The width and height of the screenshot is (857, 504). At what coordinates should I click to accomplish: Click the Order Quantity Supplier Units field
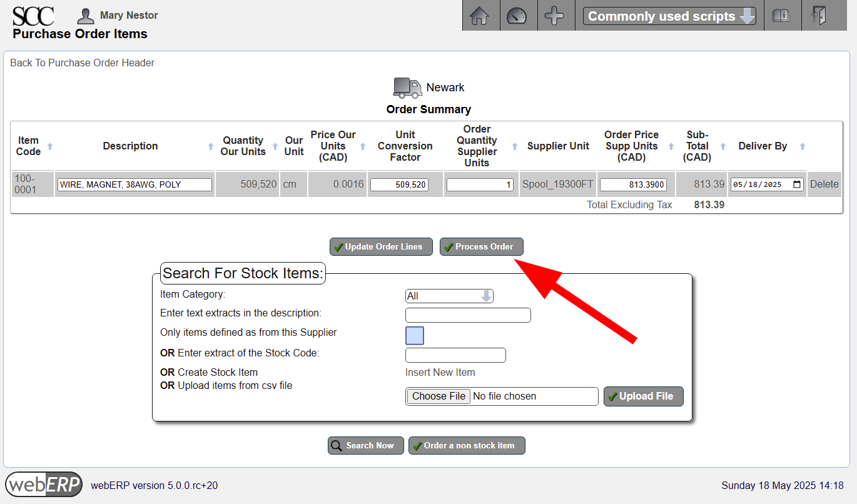(480, 184)
